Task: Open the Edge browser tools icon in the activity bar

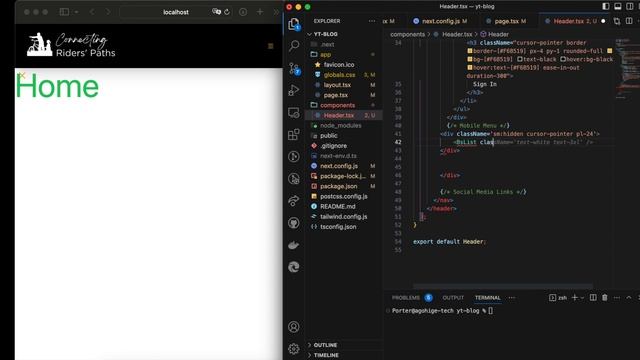Action: [x=294, y=267]
